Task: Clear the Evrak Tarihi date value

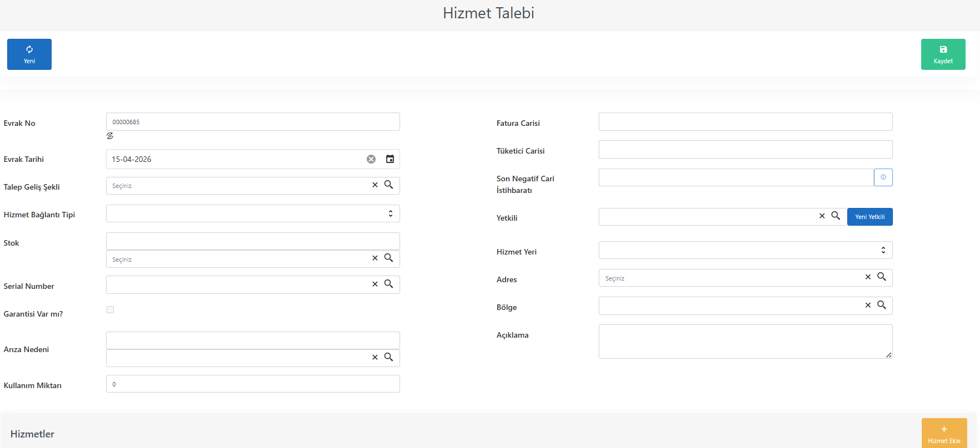Action: (x=371, y=159)
